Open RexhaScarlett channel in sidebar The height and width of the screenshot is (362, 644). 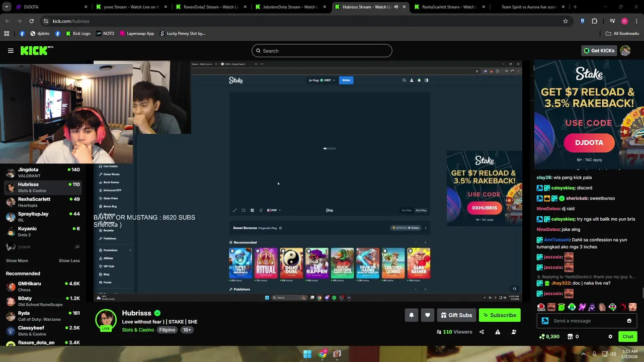pyautogui.click(x=43, y=202)
